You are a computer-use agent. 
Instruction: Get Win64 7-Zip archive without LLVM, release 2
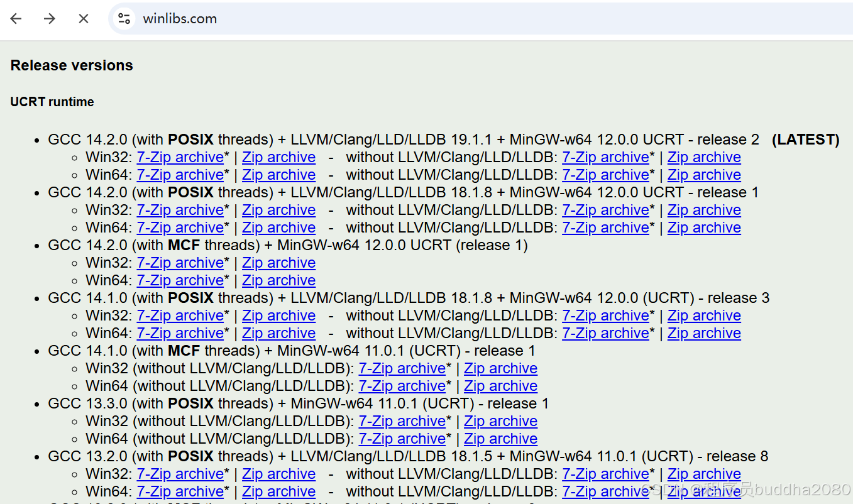606,175
